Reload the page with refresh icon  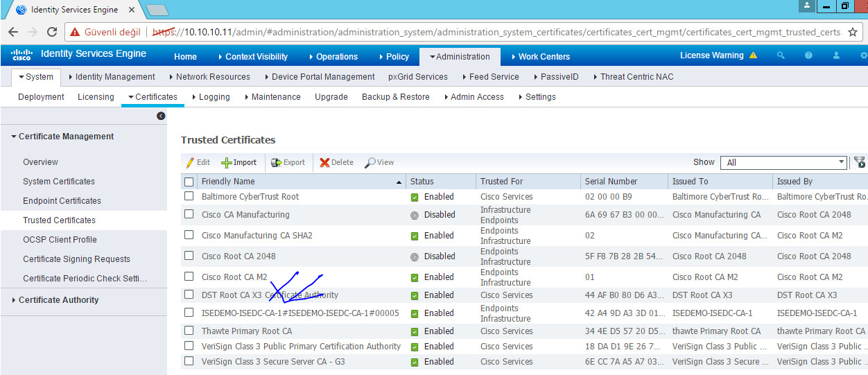pyautogui.click(x=52, y=32)
